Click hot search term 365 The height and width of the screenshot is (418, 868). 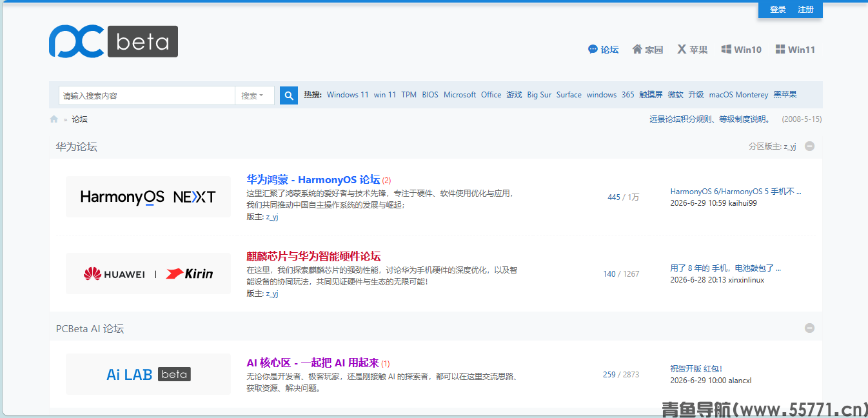click(628, 95)
